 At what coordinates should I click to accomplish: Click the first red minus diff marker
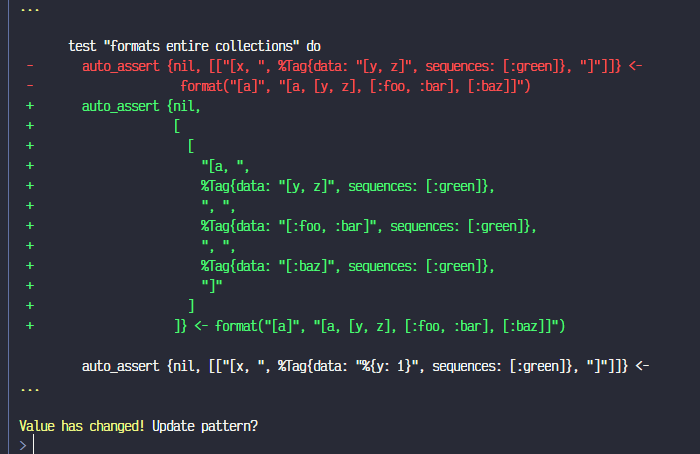click(x=30, y=66)
